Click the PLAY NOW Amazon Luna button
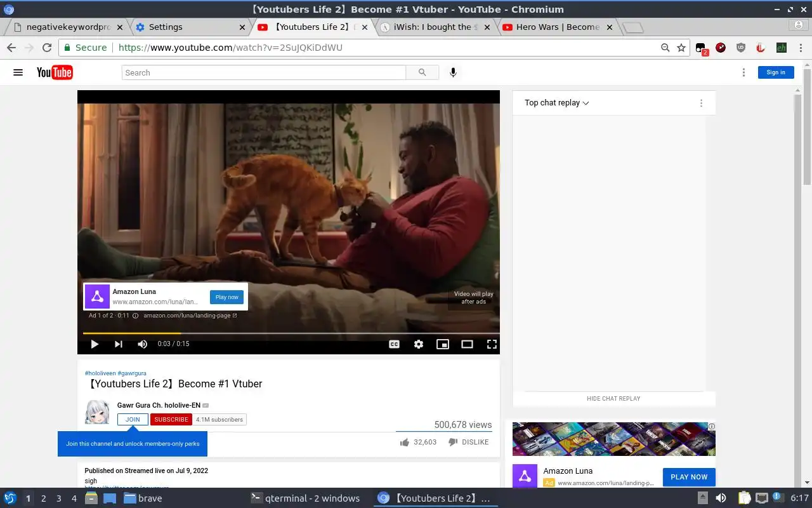Image resolution: width=812 pixels, height=508 pixels. 689,477
